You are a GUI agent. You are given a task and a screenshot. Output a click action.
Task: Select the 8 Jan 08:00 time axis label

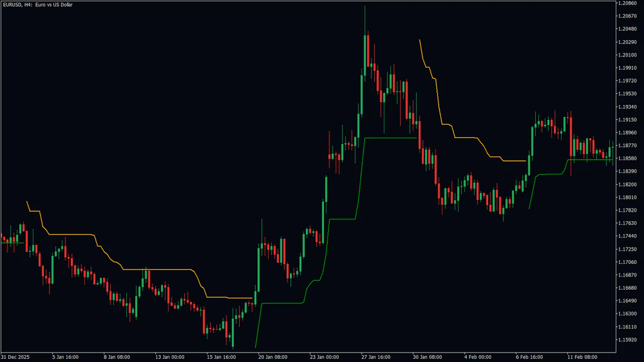point(116,357)
